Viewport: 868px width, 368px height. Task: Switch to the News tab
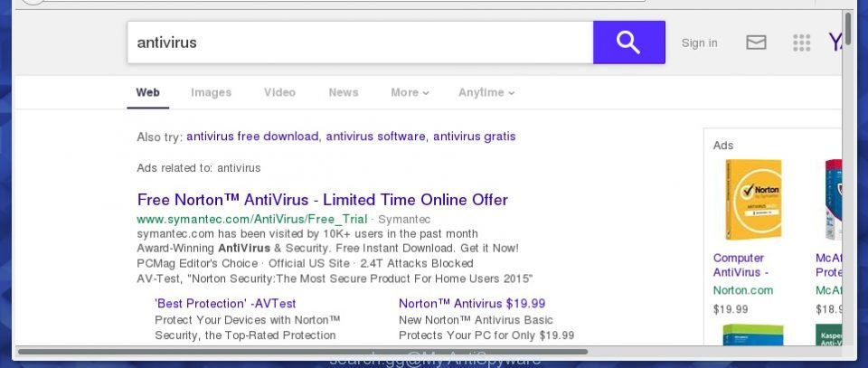(x=344, y=92)
